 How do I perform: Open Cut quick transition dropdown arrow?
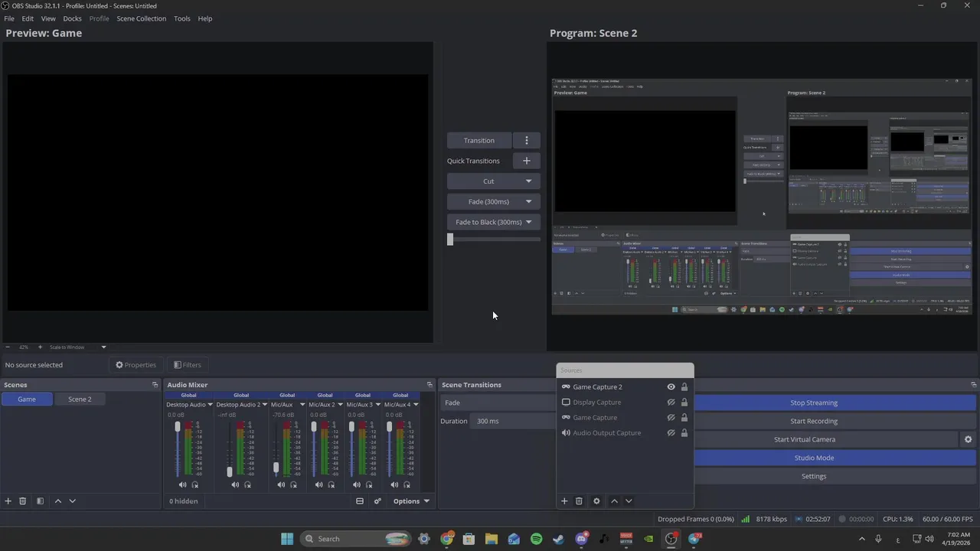tap(528, 181)
